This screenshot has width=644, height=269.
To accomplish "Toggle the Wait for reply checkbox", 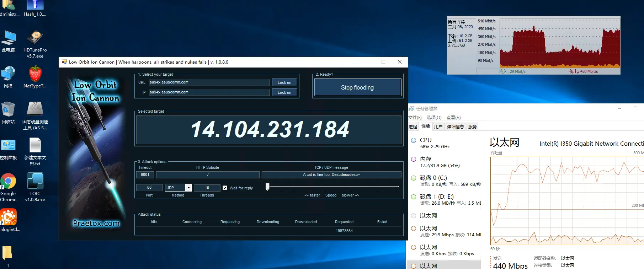I will (225, 188).
